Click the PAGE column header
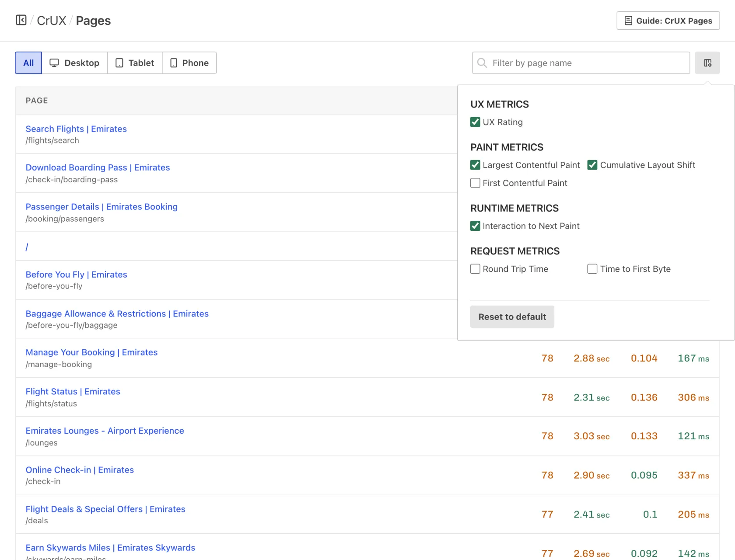 [x=37, y=101]
